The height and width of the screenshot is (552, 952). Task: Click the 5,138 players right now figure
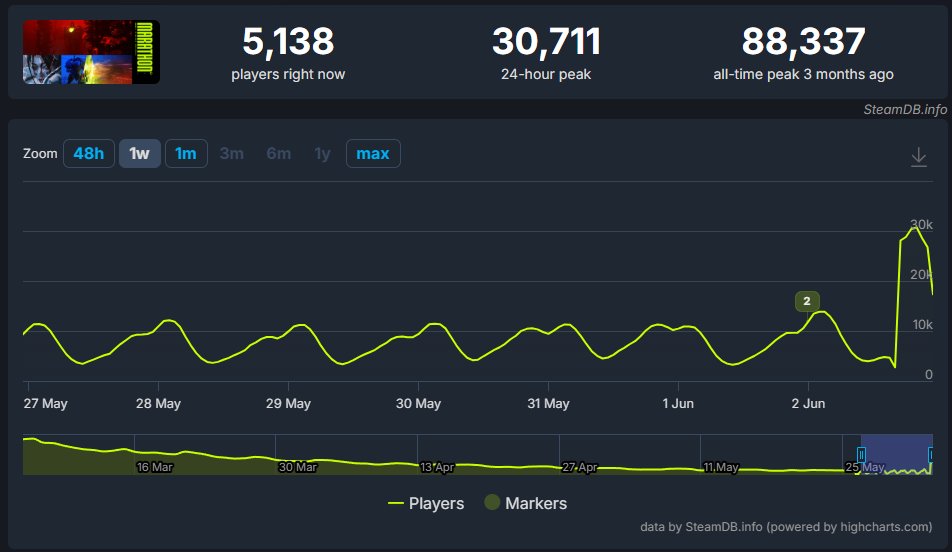(x=288, y=41)
